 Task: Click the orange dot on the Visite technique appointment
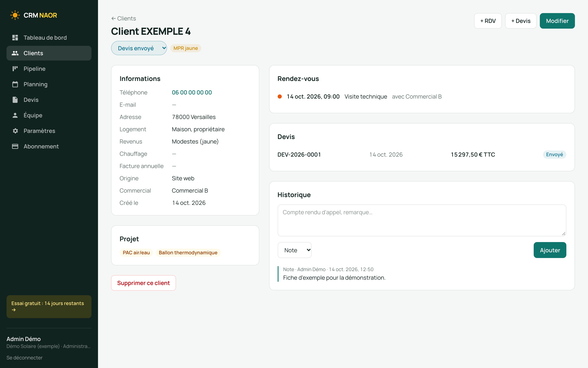[280, 97]
